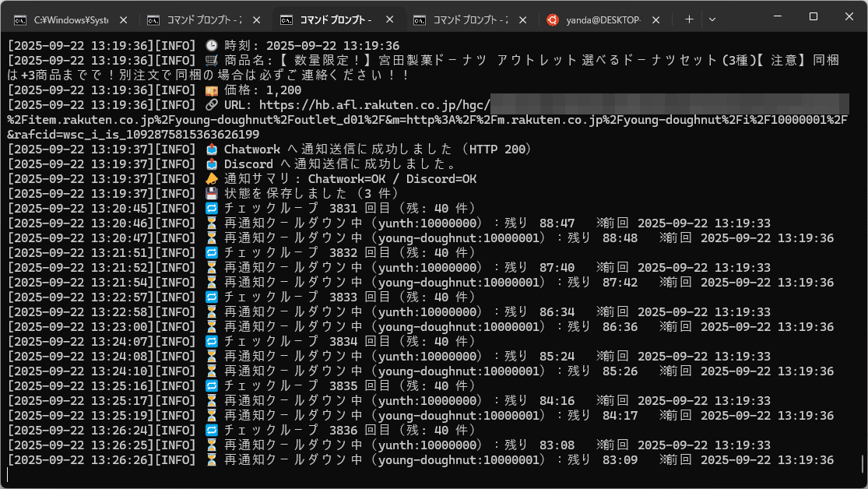Click the floppy disk icon on the 状態保存 line
The image size is (868, 489).
coord(211,193)
